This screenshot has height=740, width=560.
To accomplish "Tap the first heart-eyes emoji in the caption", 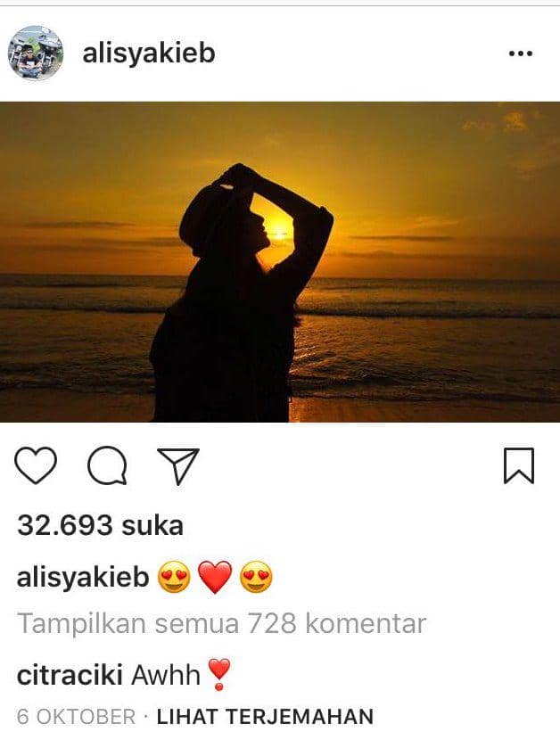I will (x=174, y=577).
